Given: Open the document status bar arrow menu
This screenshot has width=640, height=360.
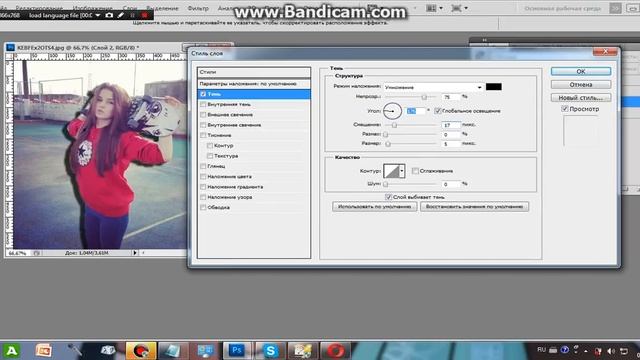Looking at the screenshot, I should [x=135, y=253].
